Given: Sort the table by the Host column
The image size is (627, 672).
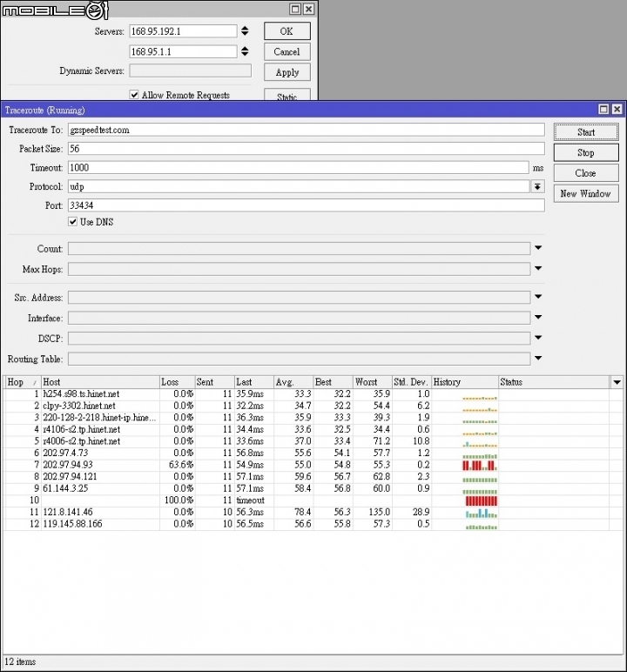Looking at the screenshot, I should click(x=100, y=382).
